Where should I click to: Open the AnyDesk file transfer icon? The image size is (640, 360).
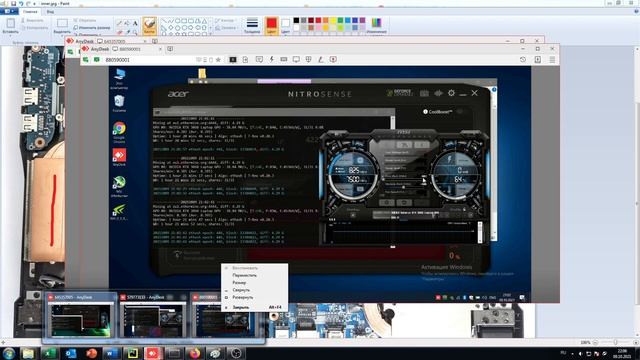point(245,60)
